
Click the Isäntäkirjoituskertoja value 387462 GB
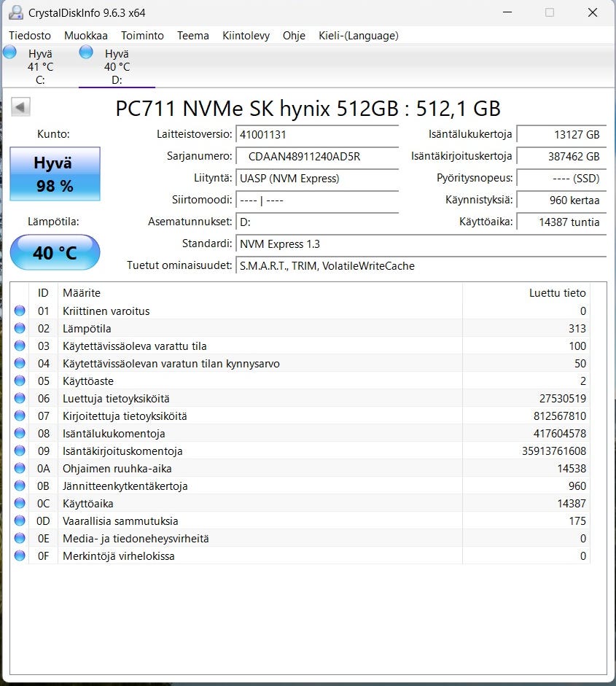(x=561, y=156)
